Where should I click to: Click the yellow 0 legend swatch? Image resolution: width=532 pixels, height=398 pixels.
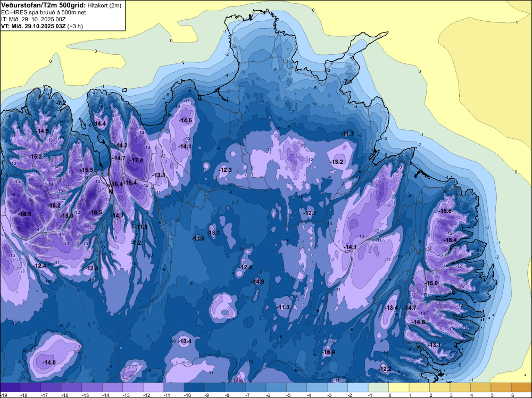click(398, 387)
